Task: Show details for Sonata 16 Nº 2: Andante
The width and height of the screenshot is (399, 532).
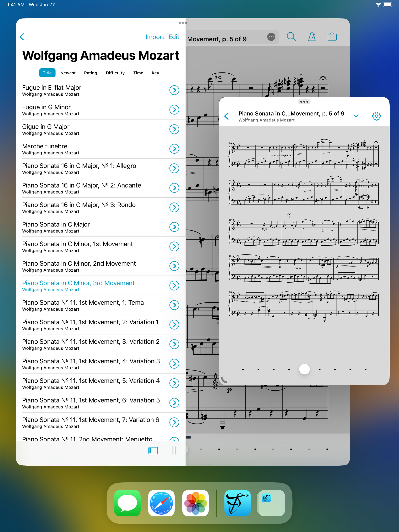Action: (174, 188)
